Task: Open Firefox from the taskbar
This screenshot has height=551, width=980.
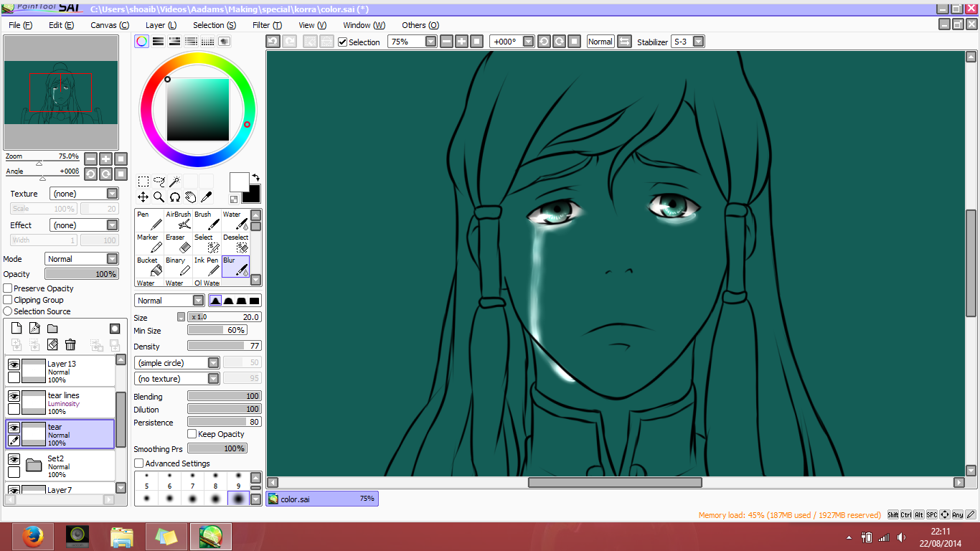Action: click(x=32, y=537)
